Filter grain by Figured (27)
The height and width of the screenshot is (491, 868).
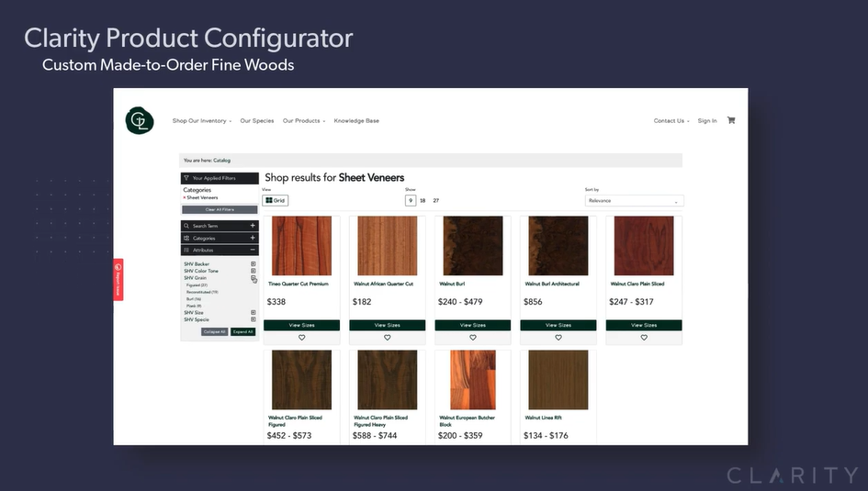click(197, 285)
